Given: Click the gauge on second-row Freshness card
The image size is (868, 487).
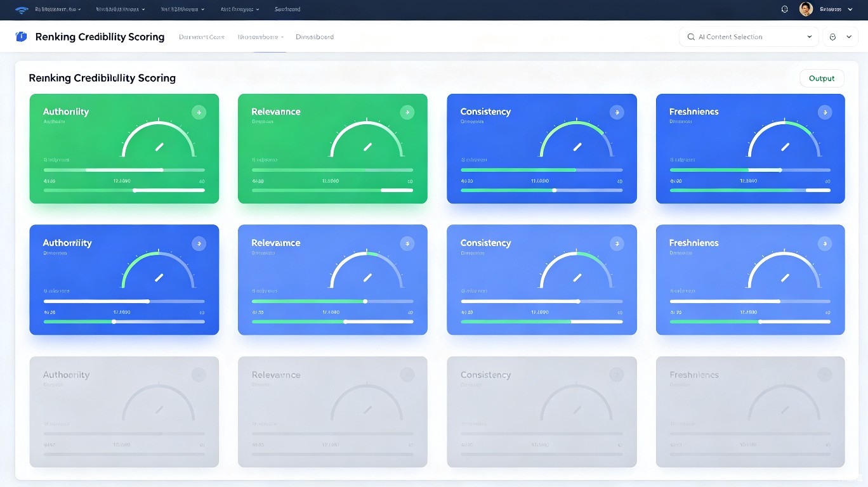Looking at the screenshot, I should [785, 271].
